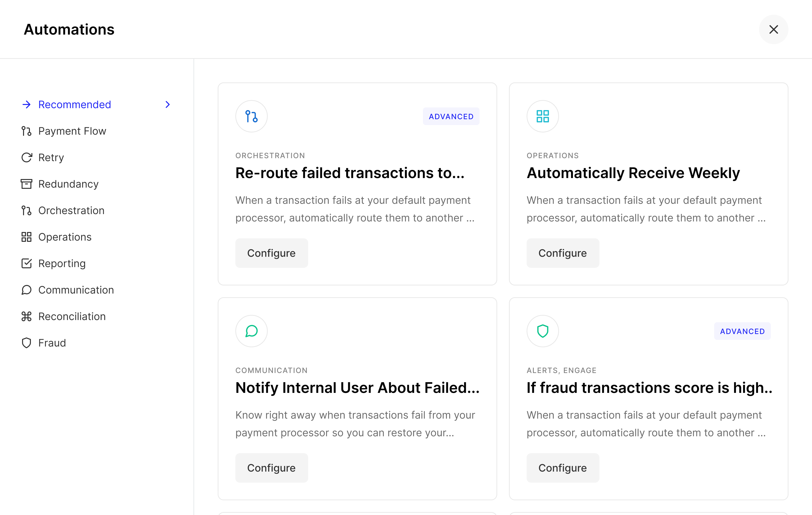Click the ADVANCED badge on Re-route card
The height and width of the screenshot is (515, 812).
click(451, 116)
